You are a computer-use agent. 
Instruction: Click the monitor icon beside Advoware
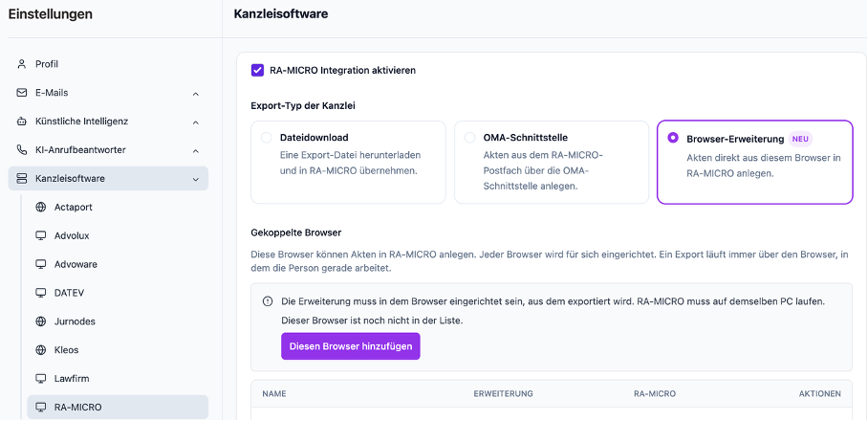pos(40,264)
